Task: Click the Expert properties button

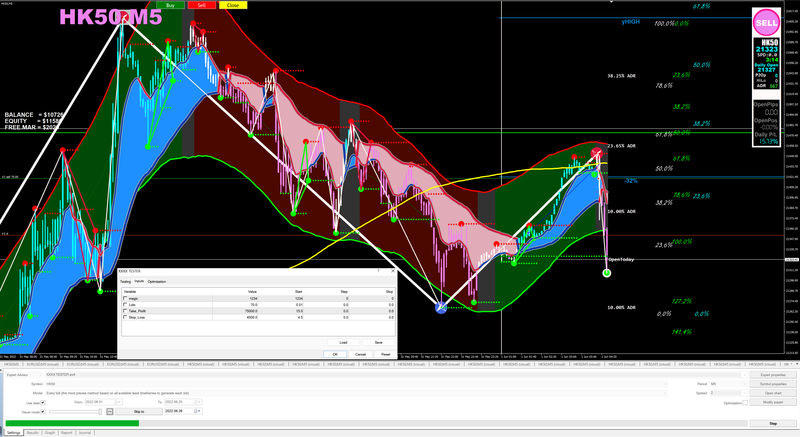Action: click(773, 375)
